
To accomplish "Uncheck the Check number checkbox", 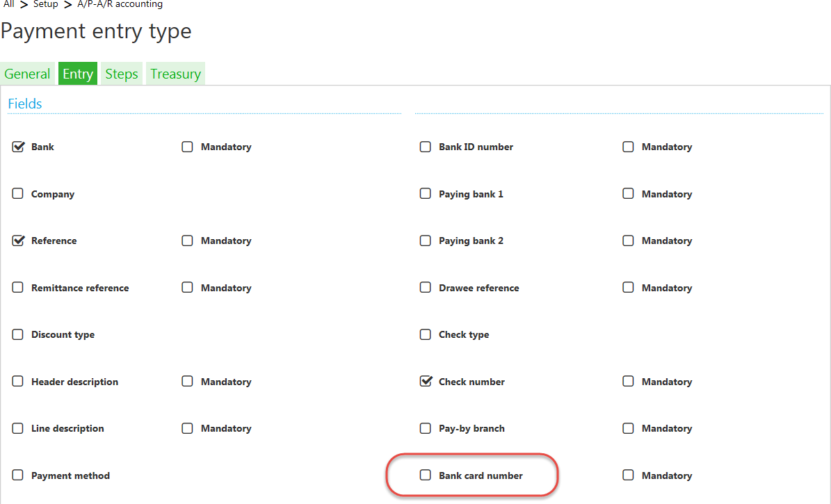I will click(426, 382).
